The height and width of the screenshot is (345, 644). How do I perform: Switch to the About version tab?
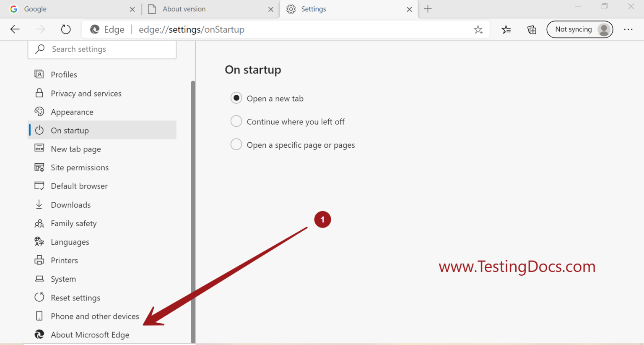tap(184, 9)
